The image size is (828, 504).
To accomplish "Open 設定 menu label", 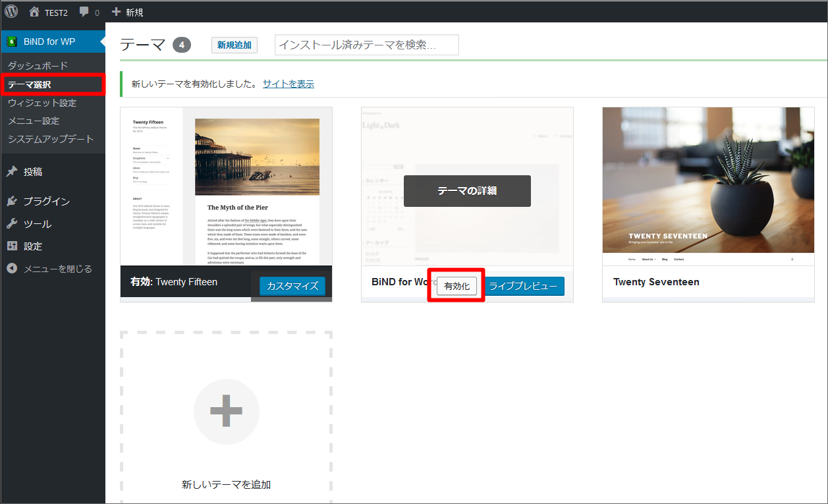I will pyautogui.click(x=33, y=246).
